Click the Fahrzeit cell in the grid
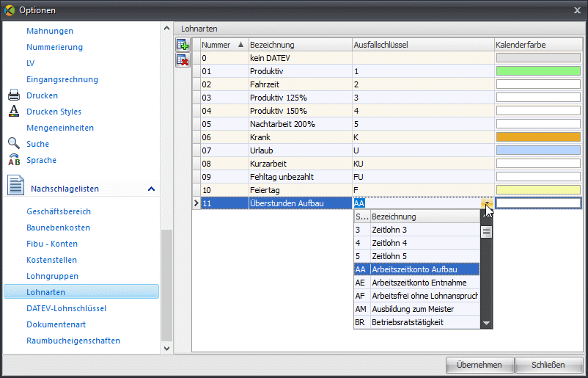Image resolution: width=588 pixels, height=378 pixels. click(301, 84)
